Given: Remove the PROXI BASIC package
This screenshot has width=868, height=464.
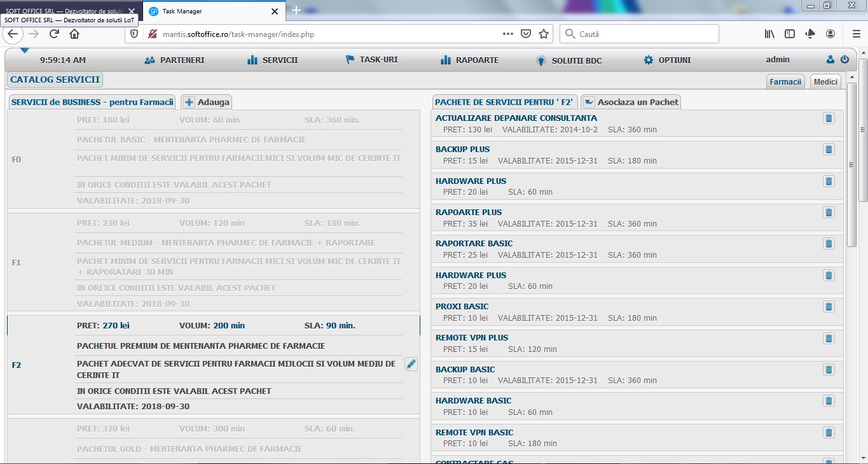Looking at the screenshot, I should pos(829,307).
